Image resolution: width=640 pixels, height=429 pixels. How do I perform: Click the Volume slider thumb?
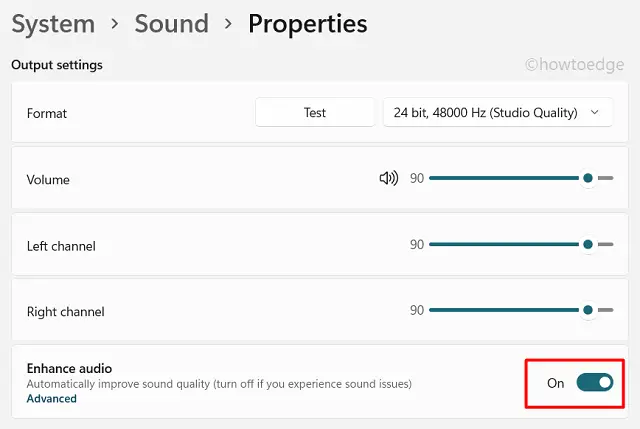point(588,178)
